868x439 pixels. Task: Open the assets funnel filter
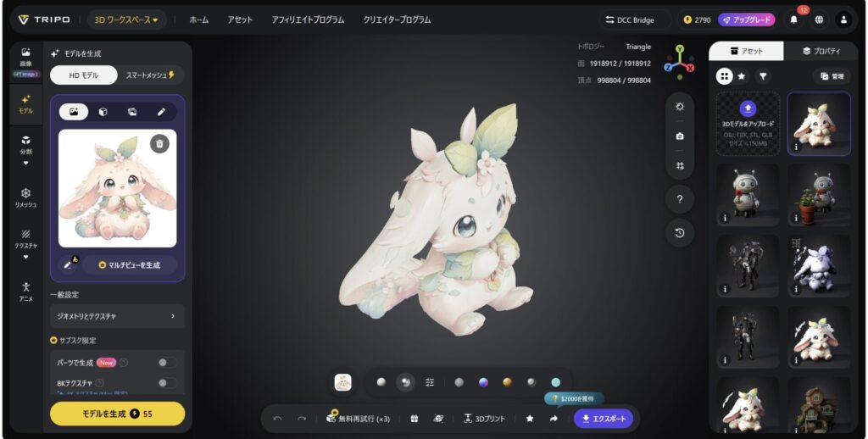coord(764,76)
